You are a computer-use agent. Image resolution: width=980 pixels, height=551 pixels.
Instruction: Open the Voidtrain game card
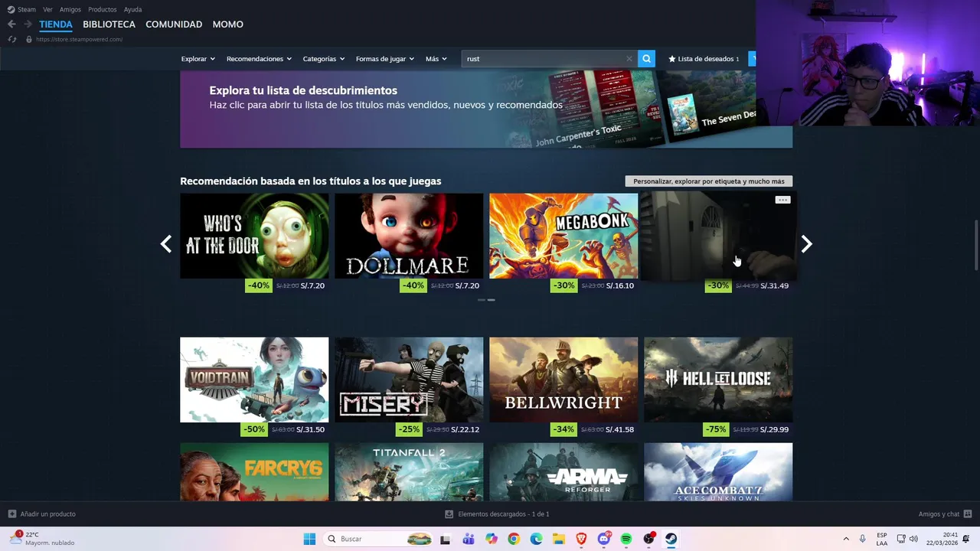254,380
